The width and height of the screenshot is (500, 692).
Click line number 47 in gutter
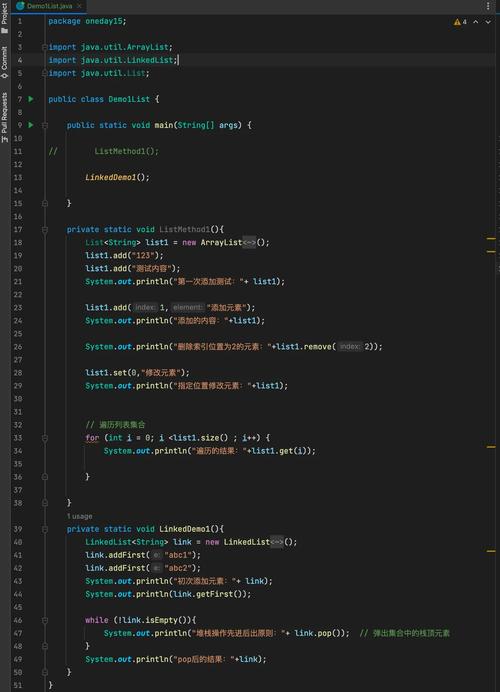18,633
